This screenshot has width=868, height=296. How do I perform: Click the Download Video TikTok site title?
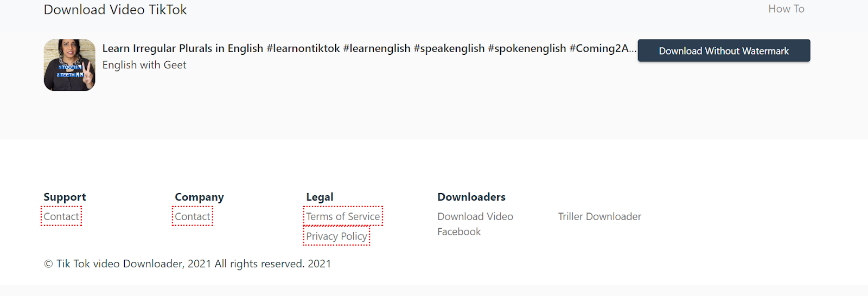[x=115, y=10]
